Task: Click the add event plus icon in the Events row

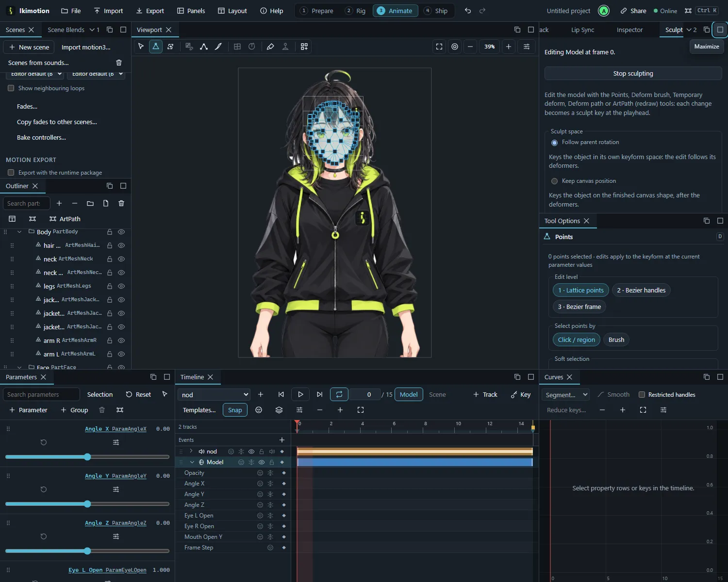Action: (282, 440)
